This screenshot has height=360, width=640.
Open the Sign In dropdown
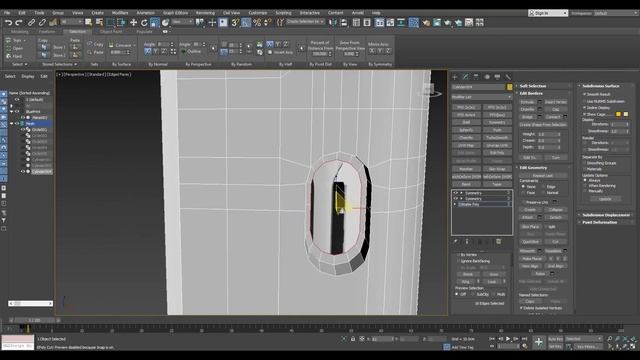548,13
